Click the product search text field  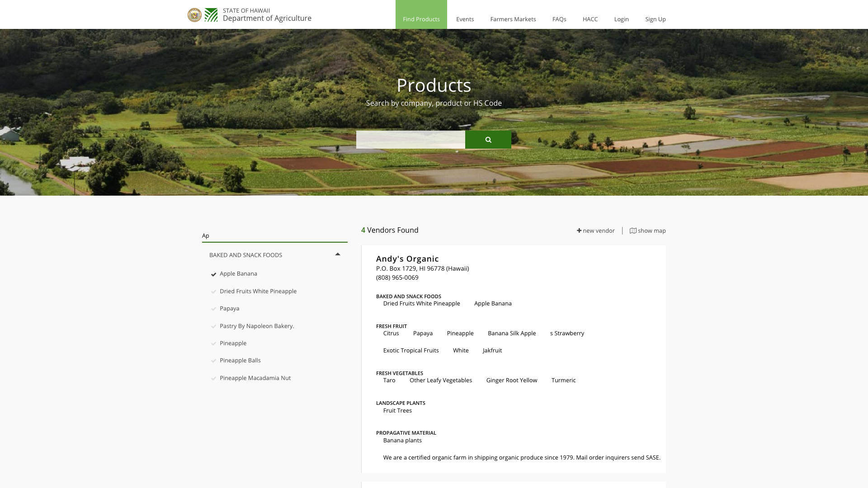[x=410, y=140]
